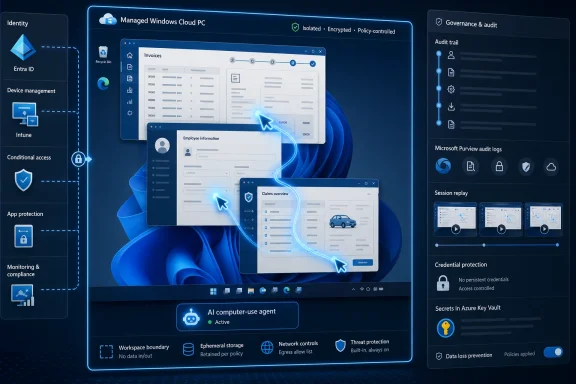
Task: Click the 'Built-in, always on' caption
Action: tap(370, 350)
